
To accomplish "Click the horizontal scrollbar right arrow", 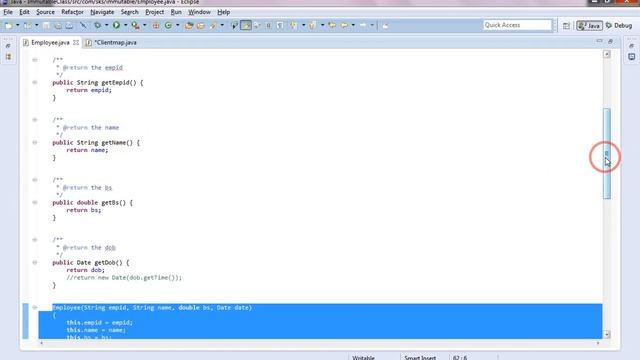I will coord(598,343).
